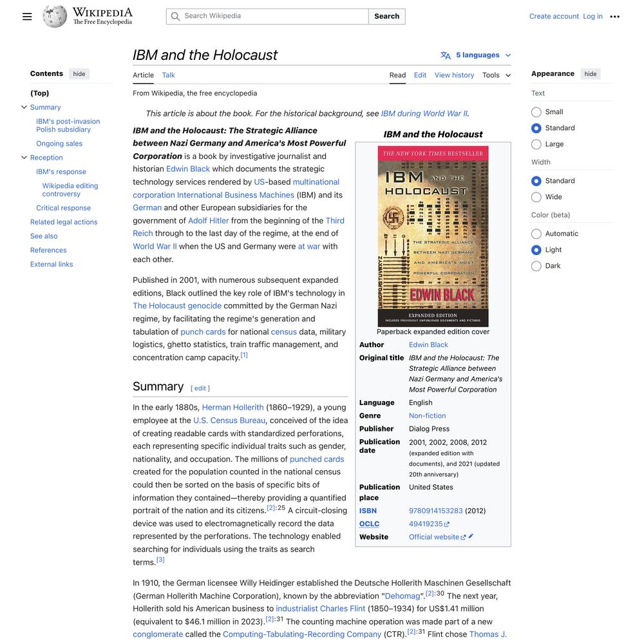Focus the Search Wikipedia input field
The height and width of the screenshot is (644, 644).
pos(267,17)
